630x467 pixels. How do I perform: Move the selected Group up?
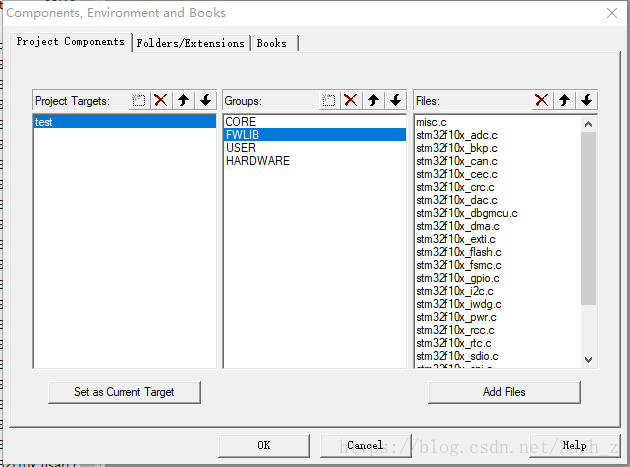pyautogui.click(x=373, y=100)
